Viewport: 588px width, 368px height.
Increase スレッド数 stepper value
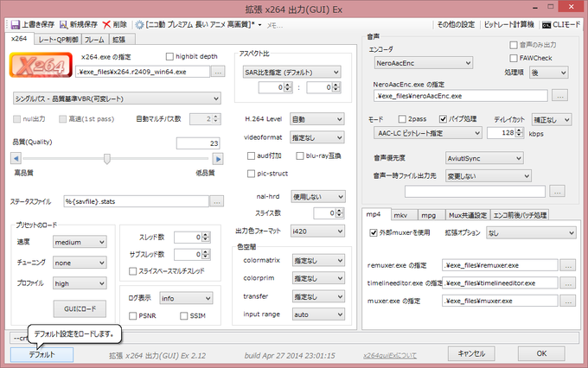[206, 235]
